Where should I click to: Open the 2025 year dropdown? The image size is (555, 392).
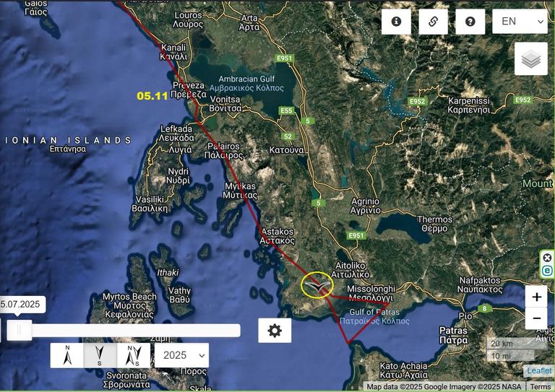181,355
